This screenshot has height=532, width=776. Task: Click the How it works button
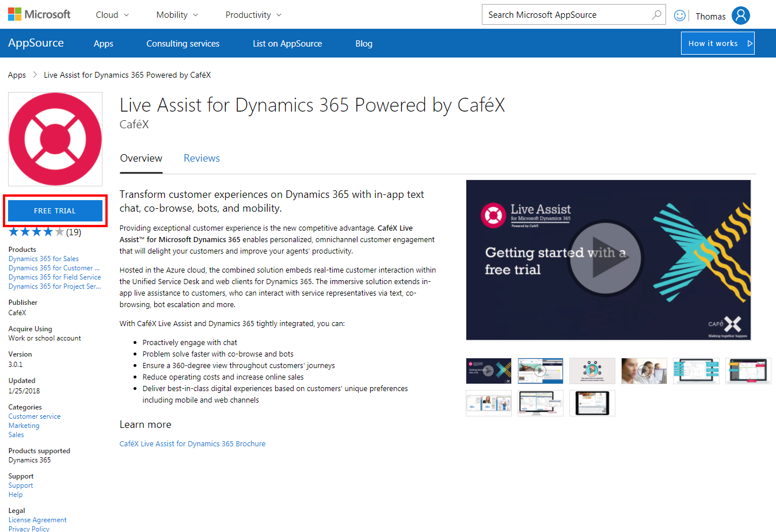(x=718, y=43)
